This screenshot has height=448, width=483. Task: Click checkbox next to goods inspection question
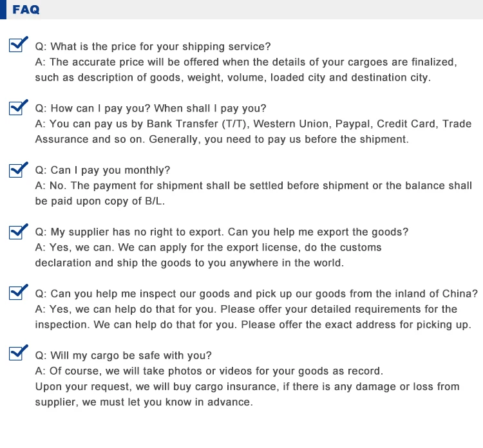point(17,294)
